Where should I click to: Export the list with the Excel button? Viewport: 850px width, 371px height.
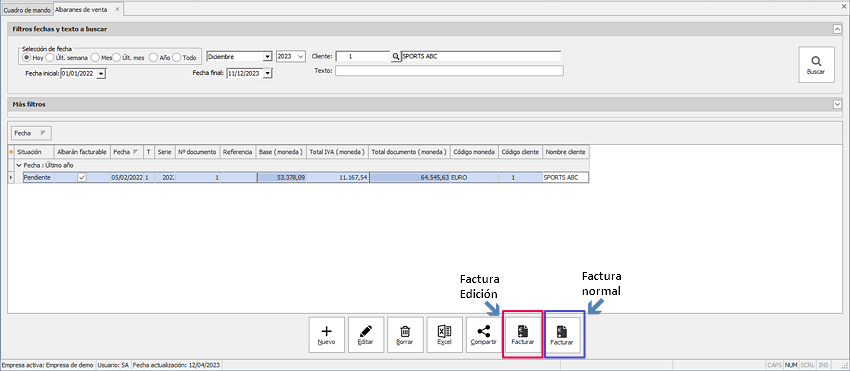445,335
